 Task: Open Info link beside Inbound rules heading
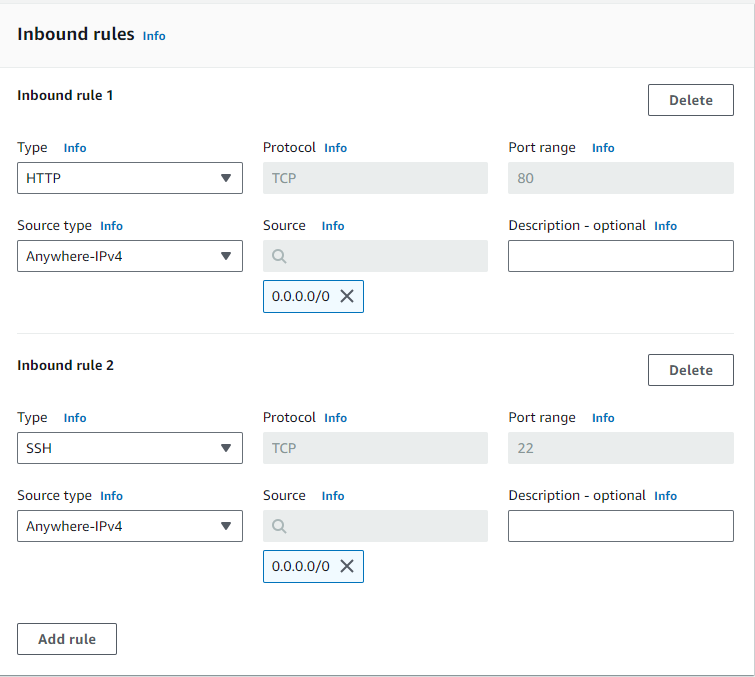point(154,36)
